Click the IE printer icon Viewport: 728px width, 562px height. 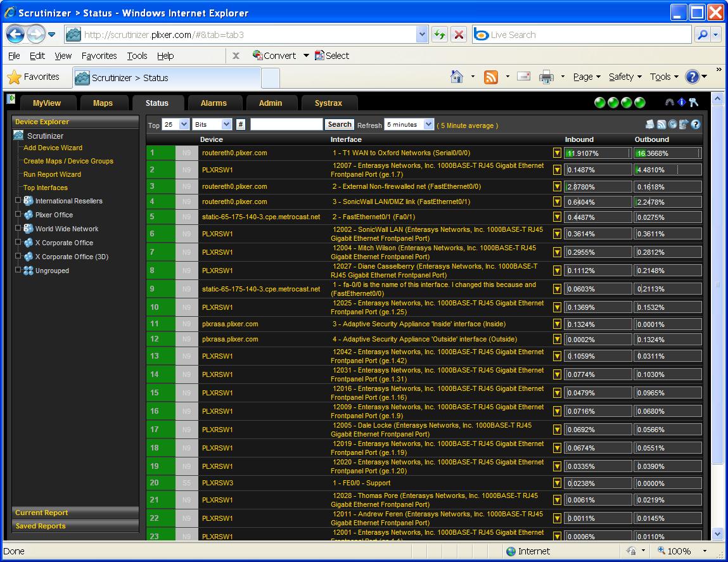point(546,77)
